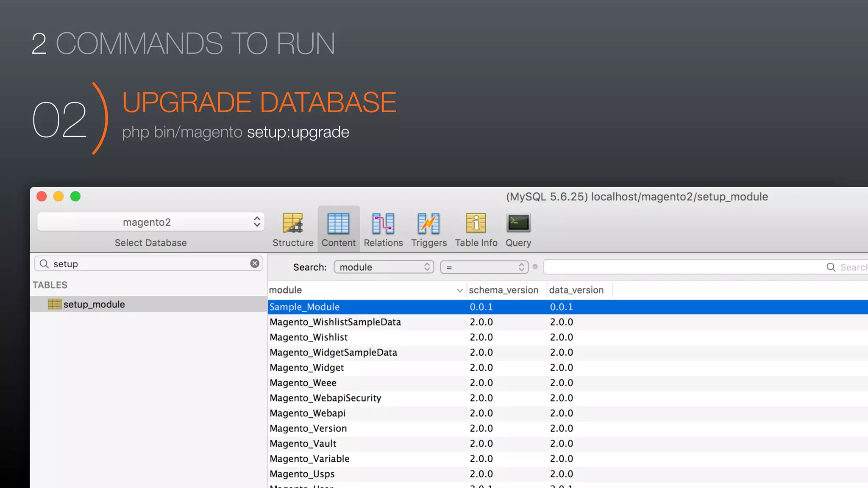Viewport: 868px width, 488px height.
Task: Focus the content search value field
Action: (706, 267)
